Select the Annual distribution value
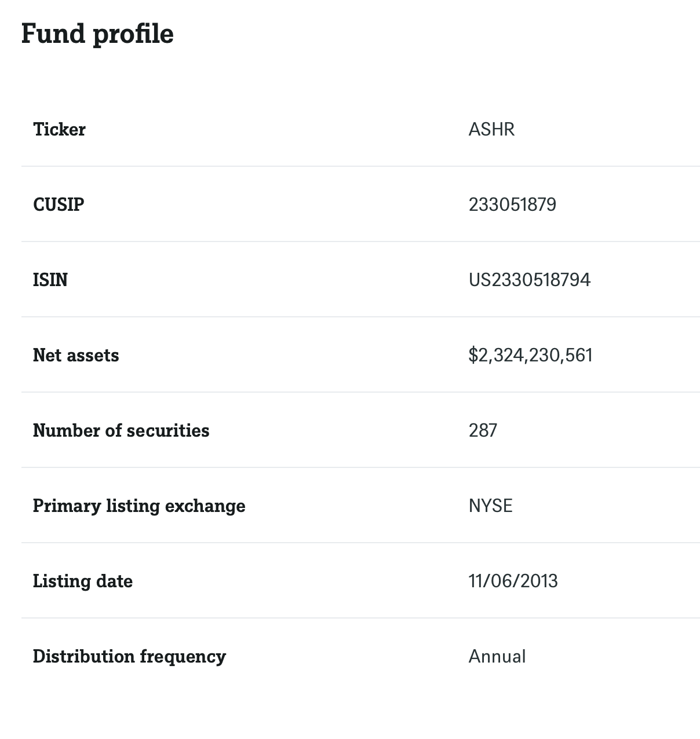 497,656
